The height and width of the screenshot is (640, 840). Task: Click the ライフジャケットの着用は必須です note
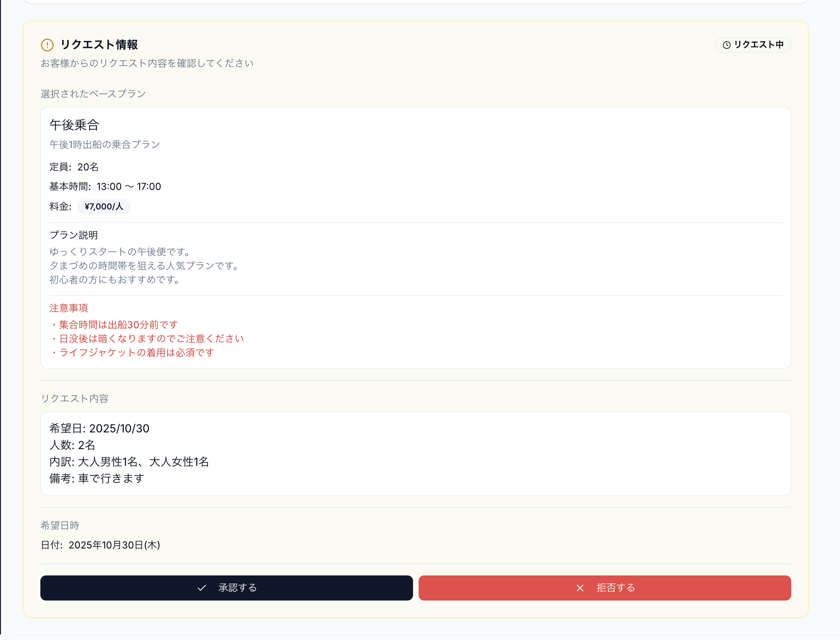[x=132, y=353]
